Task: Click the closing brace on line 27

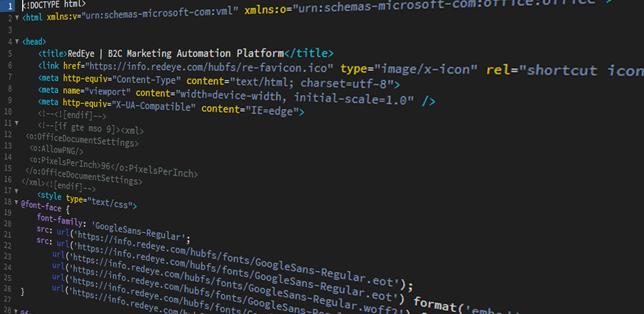Action: click(x=23, y=291)
